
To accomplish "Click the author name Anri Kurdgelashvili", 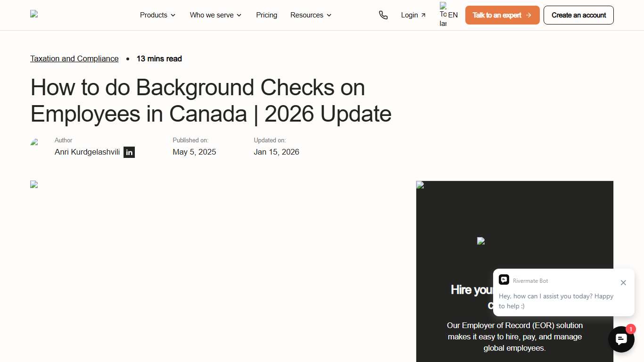I will [x=87, y=152].
